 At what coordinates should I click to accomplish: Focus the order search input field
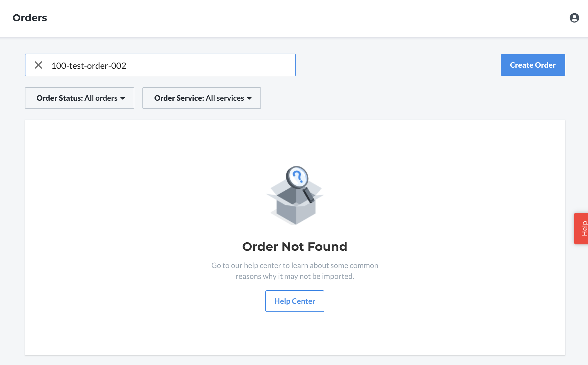[160, 65]
